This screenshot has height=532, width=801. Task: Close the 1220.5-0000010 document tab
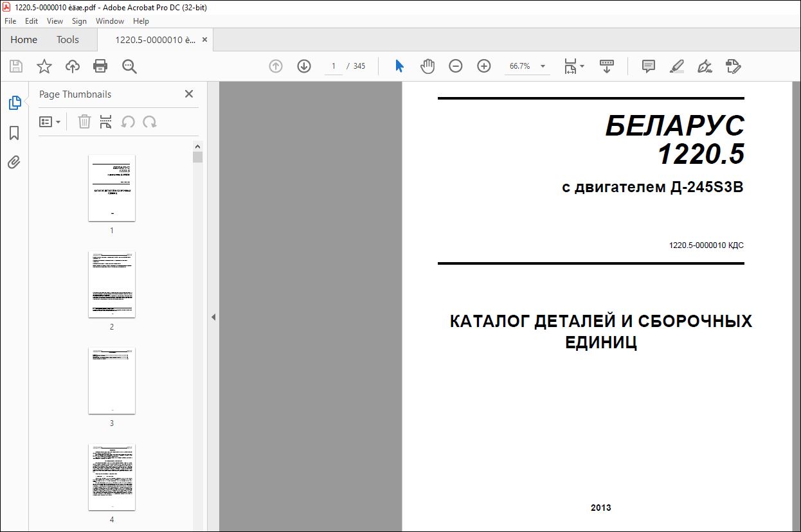[x=205, y=39]
